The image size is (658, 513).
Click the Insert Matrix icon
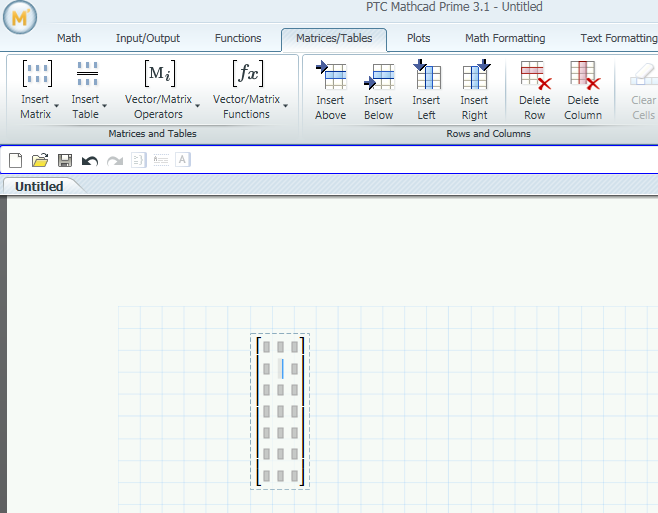pos(37,73)
